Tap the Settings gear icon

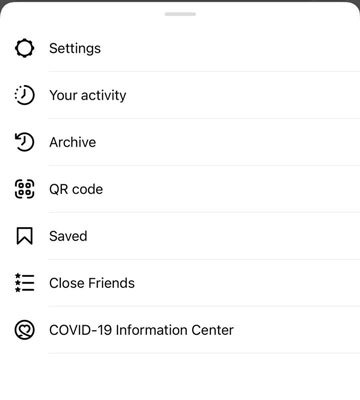24,48
